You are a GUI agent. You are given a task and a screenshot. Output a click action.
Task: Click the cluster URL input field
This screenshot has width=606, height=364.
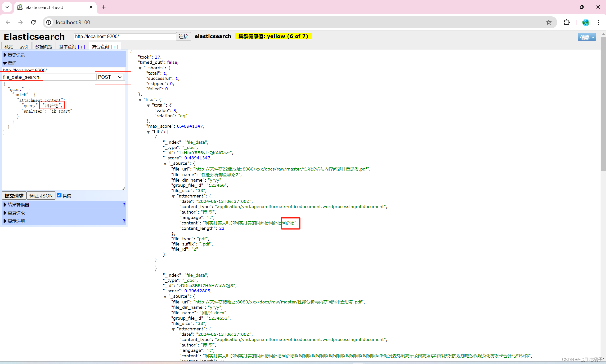click(x=125, y=37)
